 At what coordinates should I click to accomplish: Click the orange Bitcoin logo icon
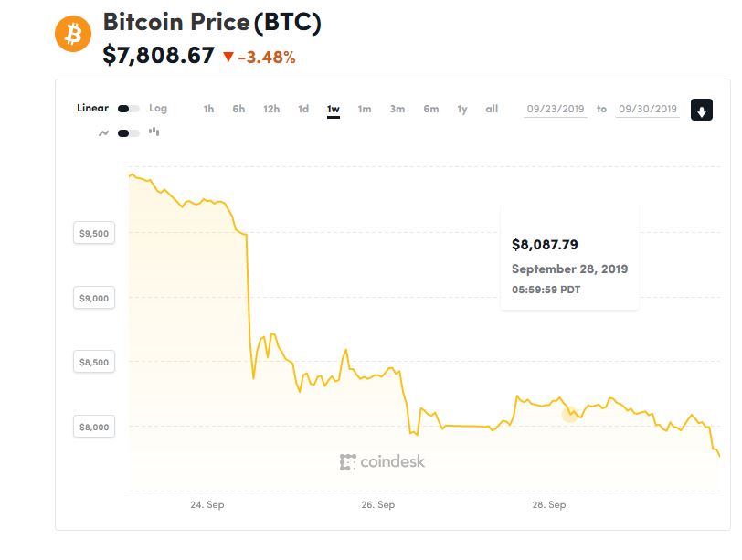click(72, 34)
